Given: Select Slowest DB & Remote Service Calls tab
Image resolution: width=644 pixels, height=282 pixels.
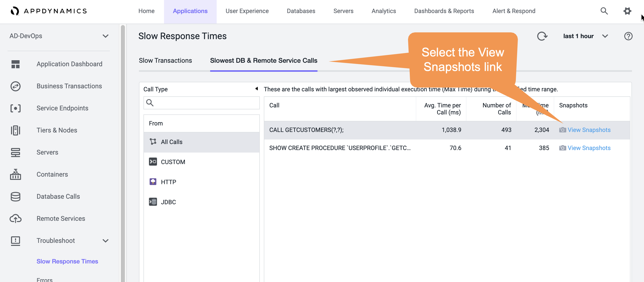Looking at the screenshot, I should click(x=264, y=60).
